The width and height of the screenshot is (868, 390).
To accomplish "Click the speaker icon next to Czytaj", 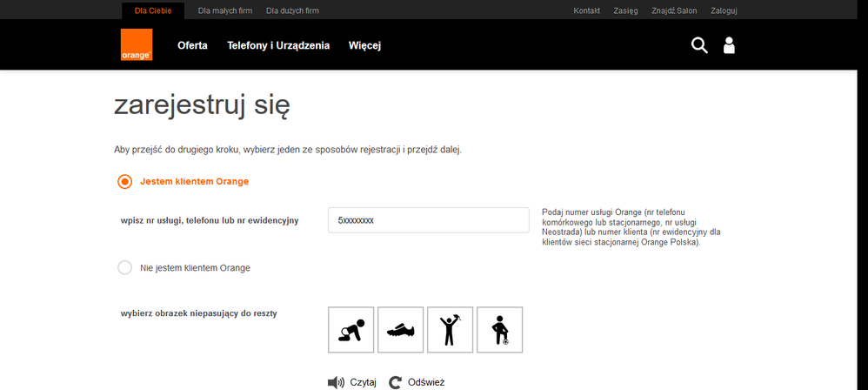I will click(x=336, y=382).
